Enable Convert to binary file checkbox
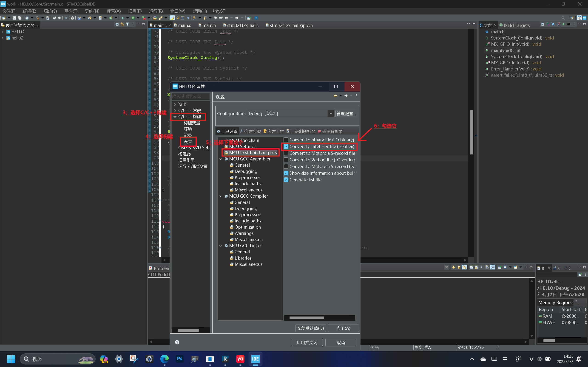The width and height of the screenshot is (588, 367). click(x=286, y=140)
